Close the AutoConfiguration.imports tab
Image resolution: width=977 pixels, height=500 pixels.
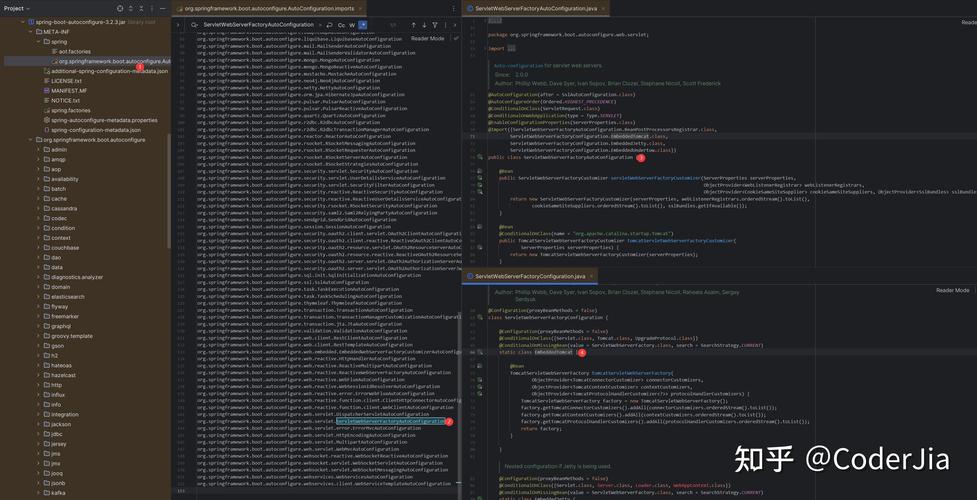360,9
